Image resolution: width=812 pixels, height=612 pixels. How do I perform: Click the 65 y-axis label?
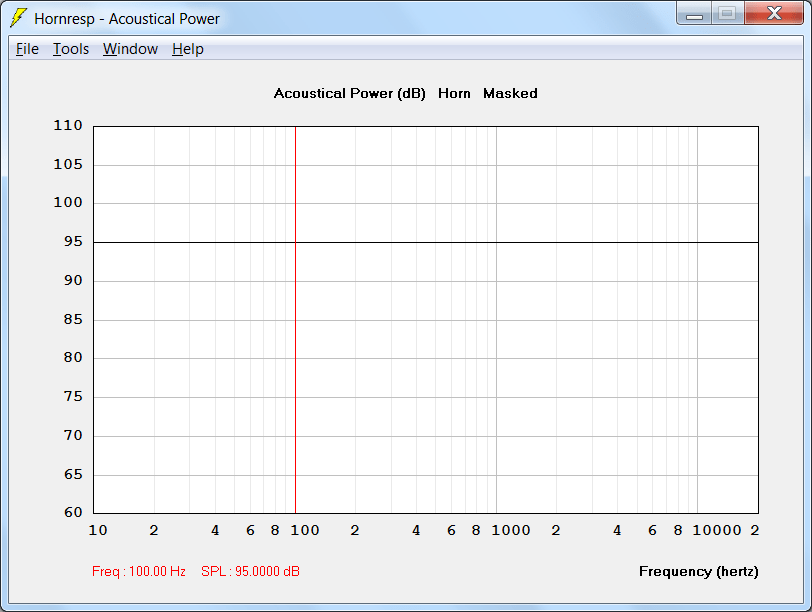click(73, 474)
